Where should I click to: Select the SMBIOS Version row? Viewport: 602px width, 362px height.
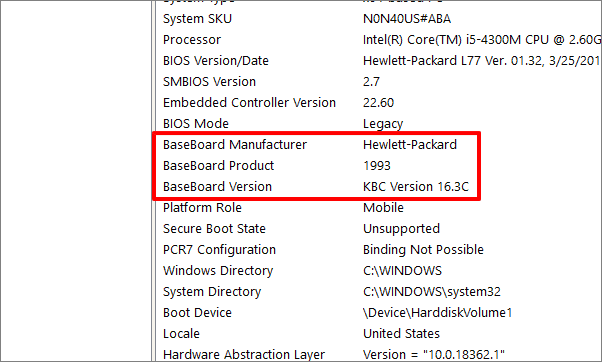[379, 82]
